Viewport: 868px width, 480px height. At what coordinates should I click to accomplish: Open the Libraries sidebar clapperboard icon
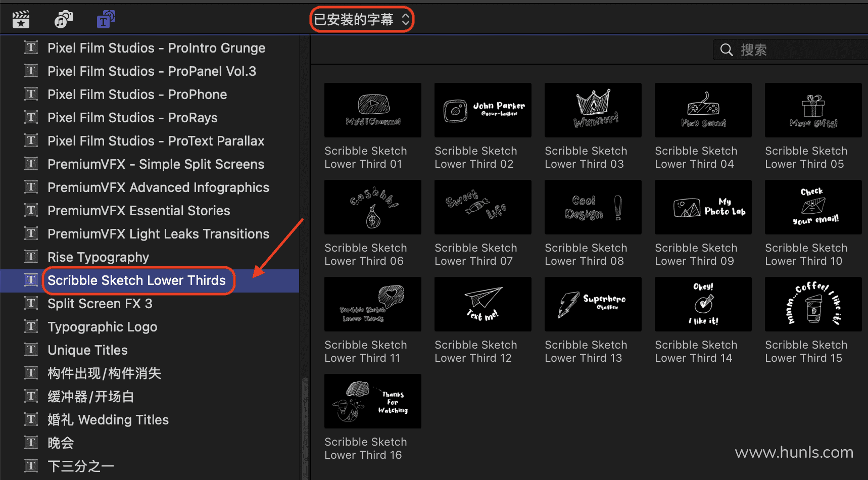pos(21,20)
